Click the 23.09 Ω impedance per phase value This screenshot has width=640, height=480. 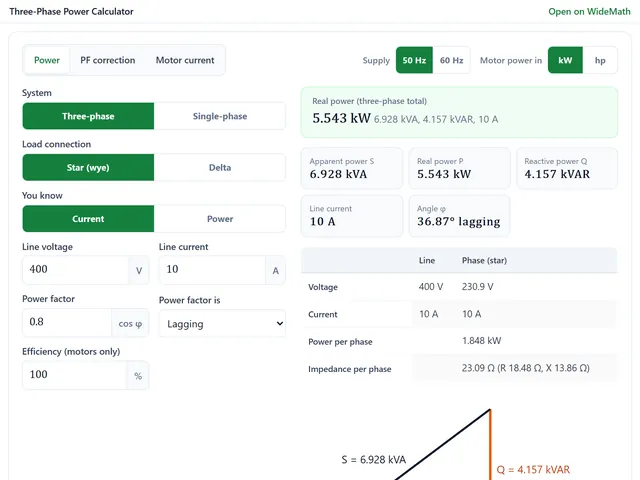pyautogui.click(x=525, y=368)
